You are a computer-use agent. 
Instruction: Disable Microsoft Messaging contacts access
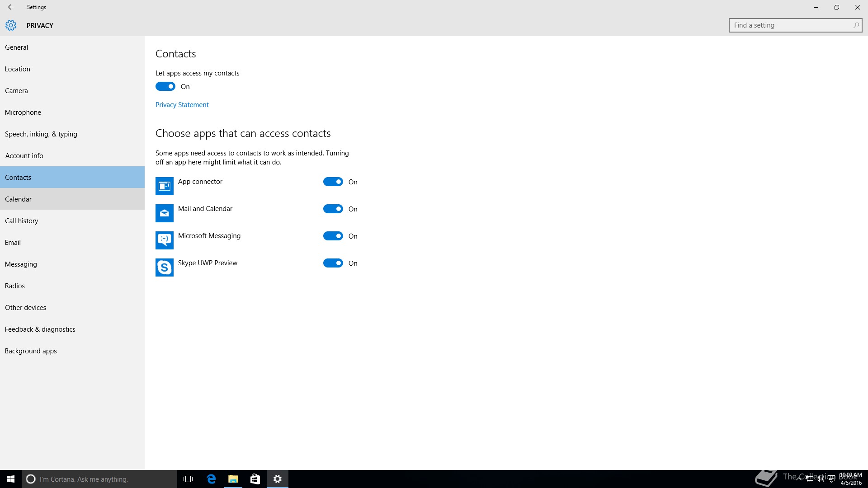[333, 236]
